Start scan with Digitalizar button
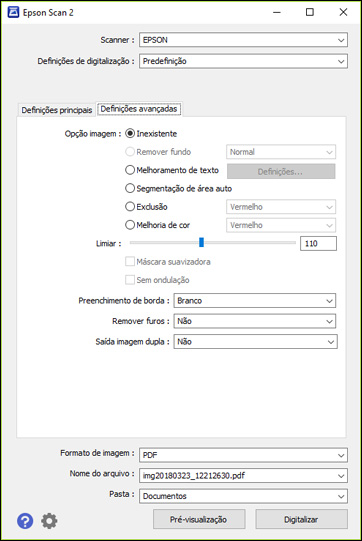This screenshot has width=362, height=541. point(301,519)
